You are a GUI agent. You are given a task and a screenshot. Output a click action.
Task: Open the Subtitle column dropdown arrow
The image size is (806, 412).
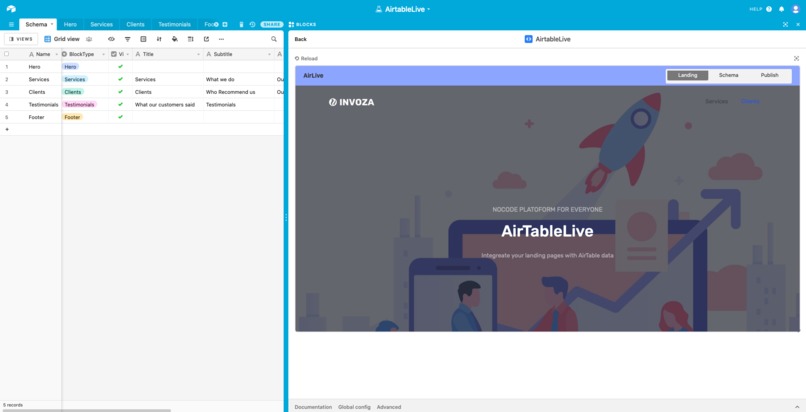(269, 54)
